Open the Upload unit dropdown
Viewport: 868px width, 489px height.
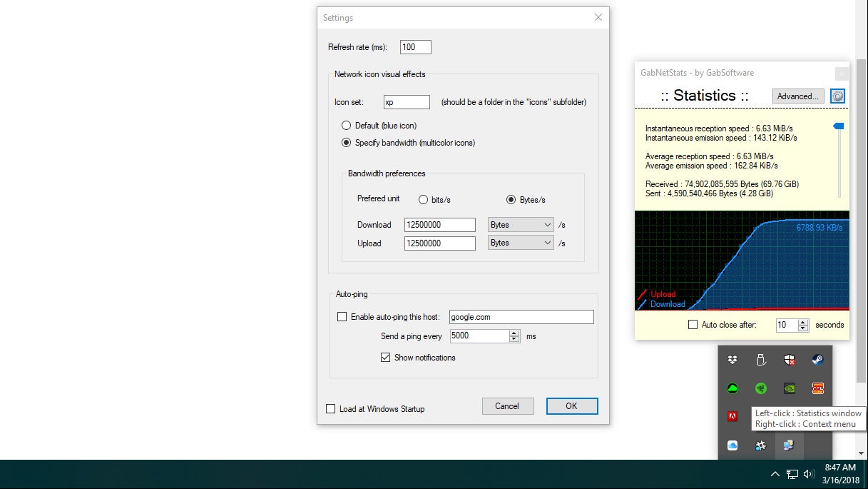(x=521, y=243)
